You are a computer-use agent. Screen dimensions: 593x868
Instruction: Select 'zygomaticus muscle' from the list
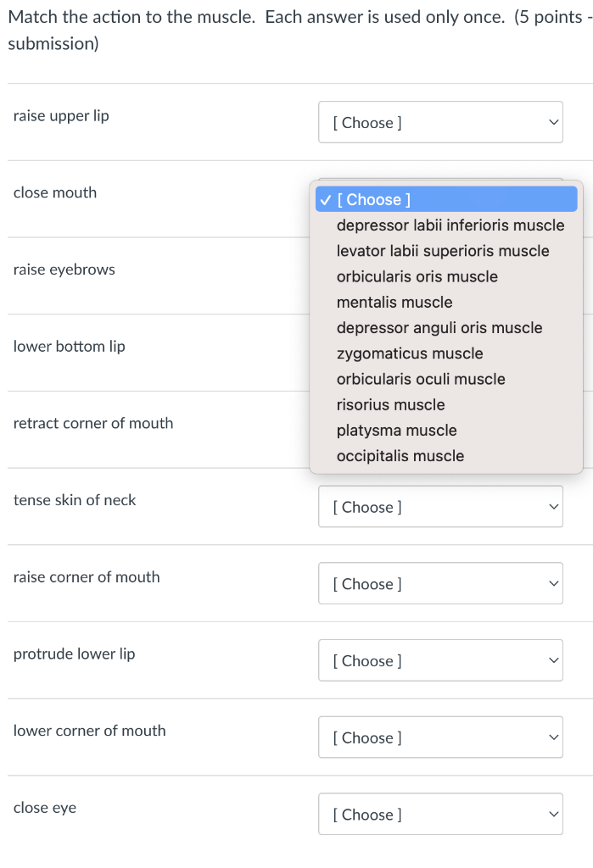coord(409,353)
